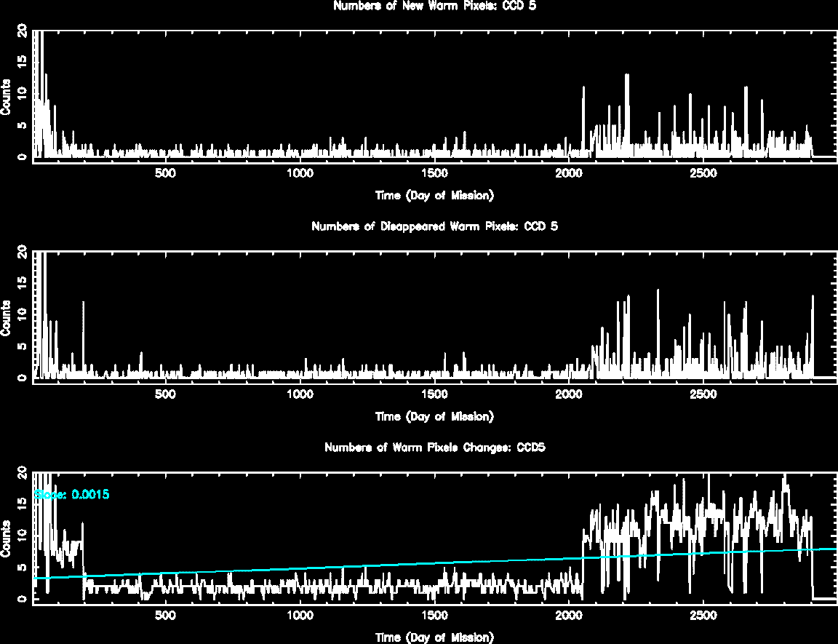This screenshot has height=644, width=838.
Task: Click the 2500 tick label under the bottom plot
Action: pyautogui.click(x=703, y=615)
